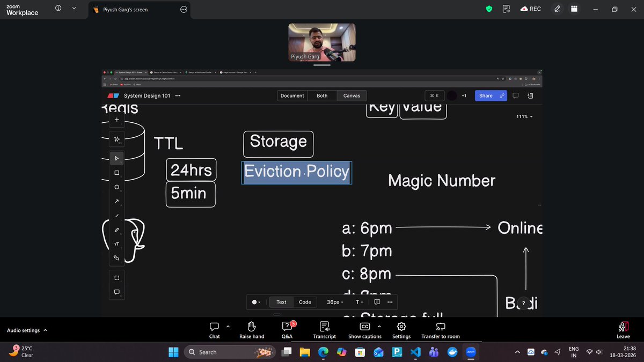Image resolution: width=644 pixels, height=362 pixels.
Task: Select the pointer tool in Eraser toolbar
Action: tap(116, 158)
